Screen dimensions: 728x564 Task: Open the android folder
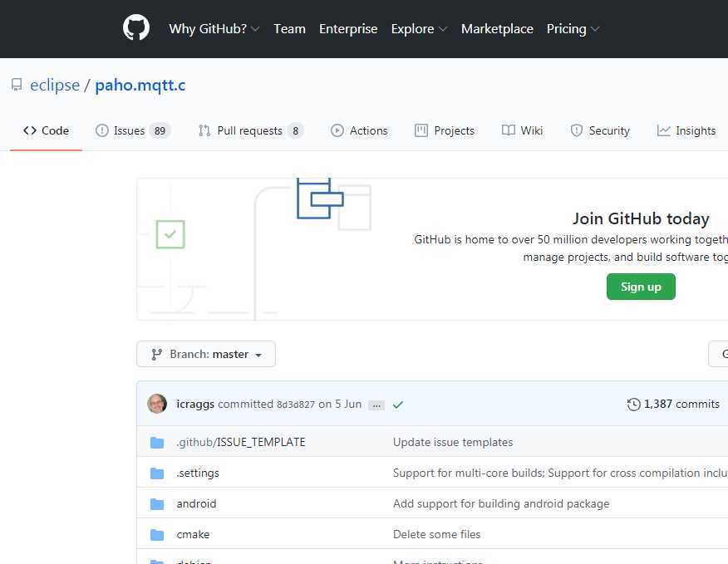pos(196,503)
